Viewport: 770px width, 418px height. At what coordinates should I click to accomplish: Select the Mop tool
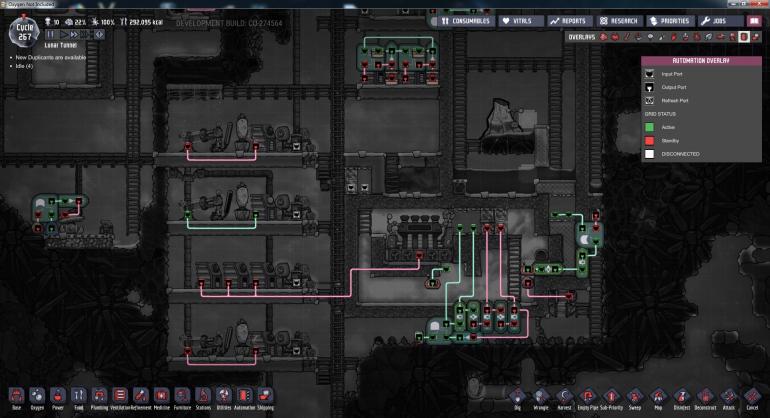click(659, 396)
